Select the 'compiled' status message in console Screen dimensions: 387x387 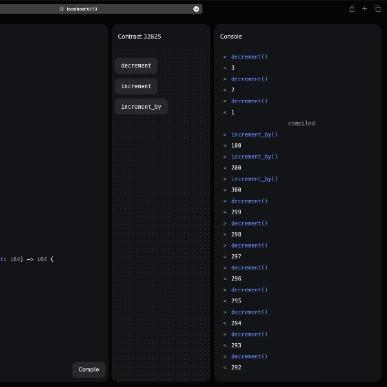tap(301, 123)
